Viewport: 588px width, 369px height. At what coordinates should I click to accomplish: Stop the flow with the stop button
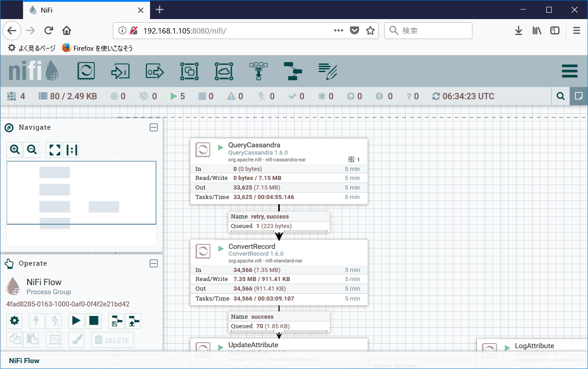(x=94, y=320)
